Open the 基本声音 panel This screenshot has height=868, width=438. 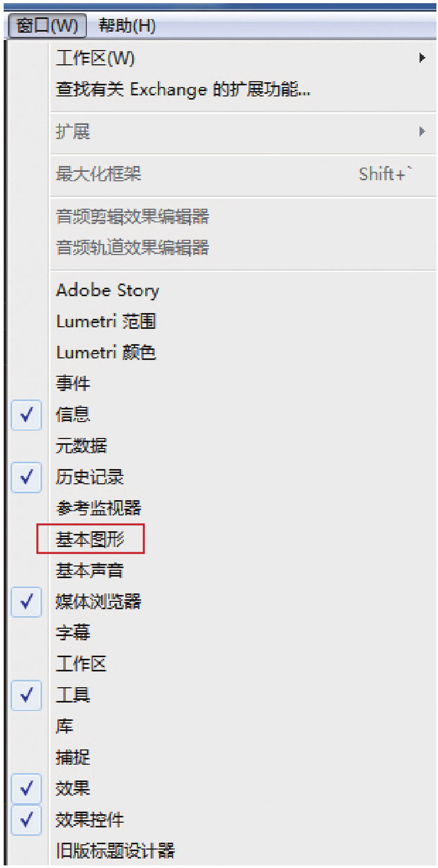89,570
